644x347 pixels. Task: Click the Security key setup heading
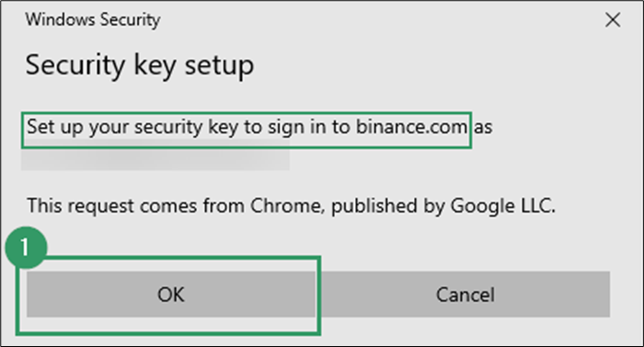pos(140,65)
